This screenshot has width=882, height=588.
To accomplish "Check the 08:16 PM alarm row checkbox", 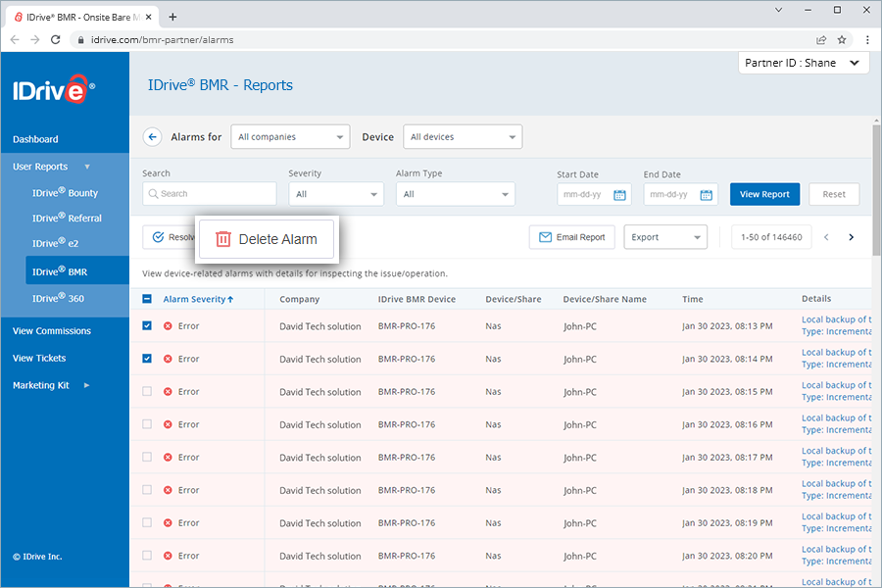I will [147, 424].
